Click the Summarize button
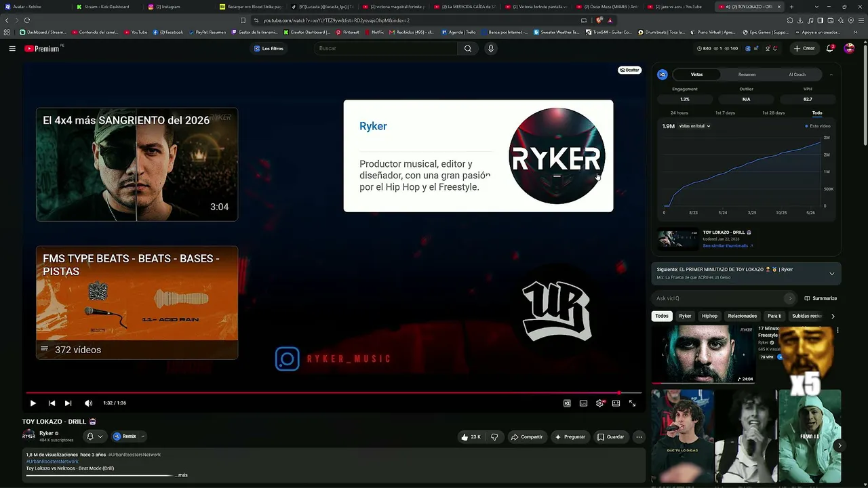 pyautogui.click(x=821, y=298)
